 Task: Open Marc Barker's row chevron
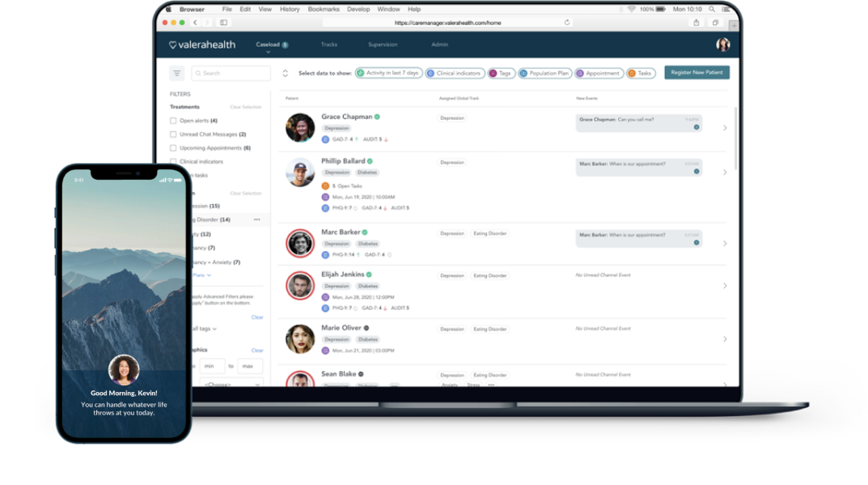[x=725, y=244]
